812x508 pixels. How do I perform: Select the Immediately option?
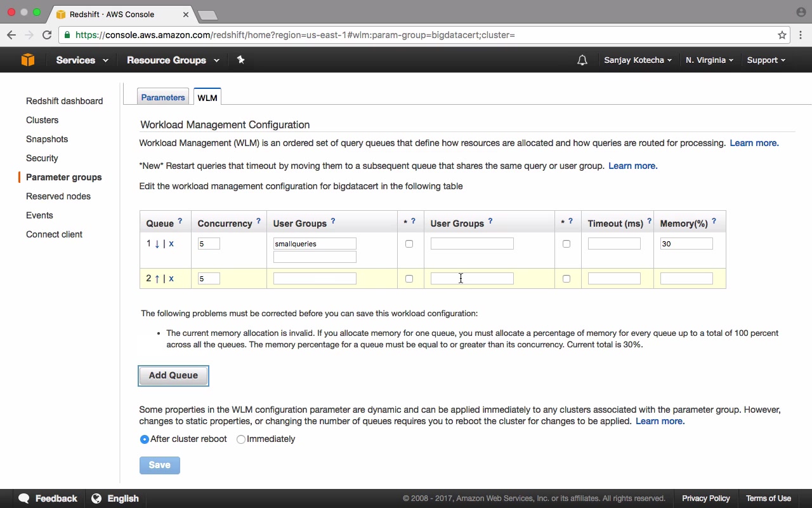tap(241, 439)
